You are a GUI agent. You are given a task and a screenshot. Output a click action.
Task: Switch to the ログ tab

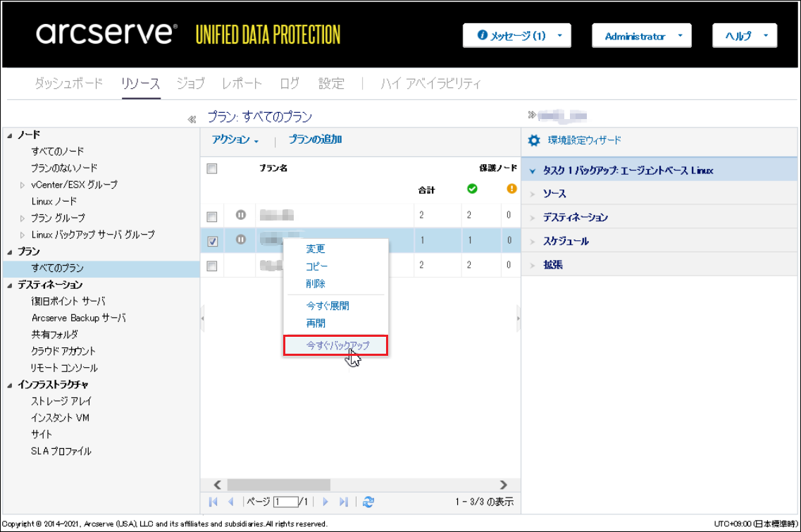pos(290,83)
